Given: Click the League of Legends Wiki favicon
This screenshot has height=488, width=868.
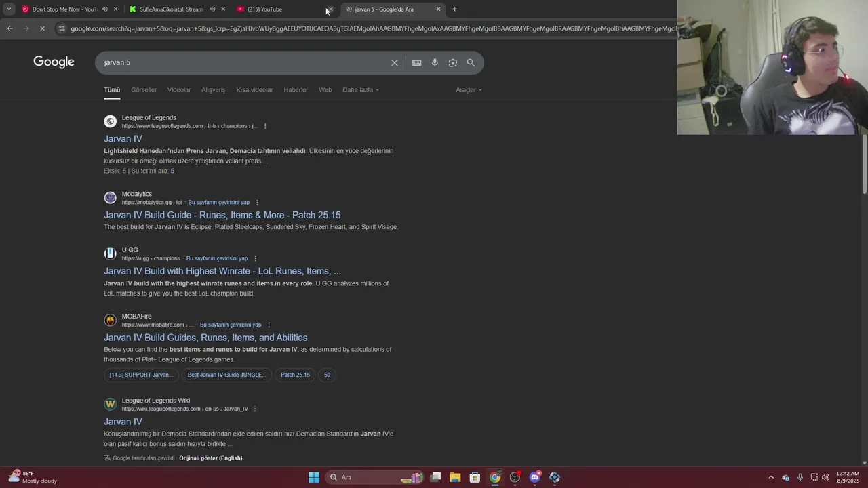Looking at the screenshot, I should tap(110, 404).
